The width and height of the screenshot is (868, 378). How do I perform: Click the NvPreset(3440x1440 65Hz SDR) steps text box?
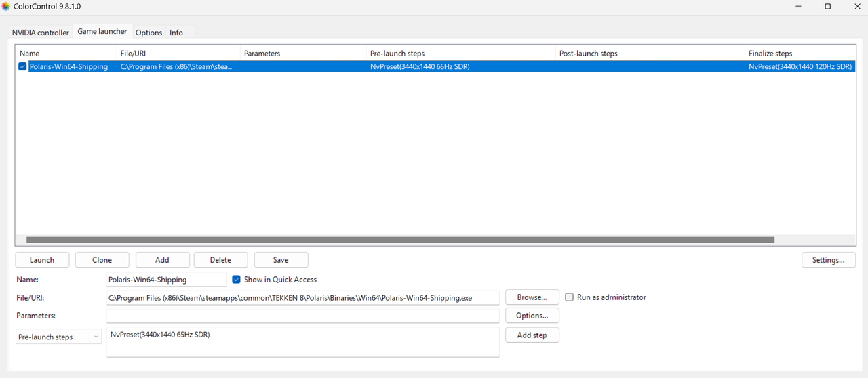click(x=303, y=342)
